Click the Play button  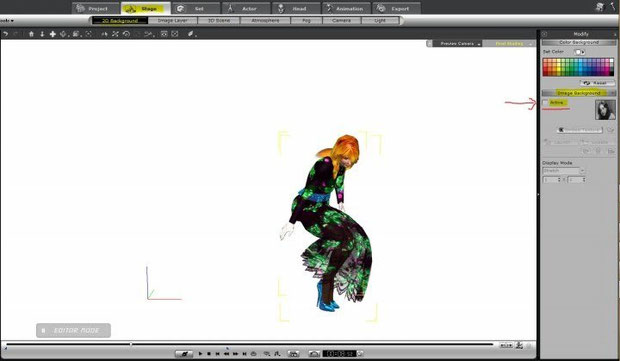[x=200, y=353]
